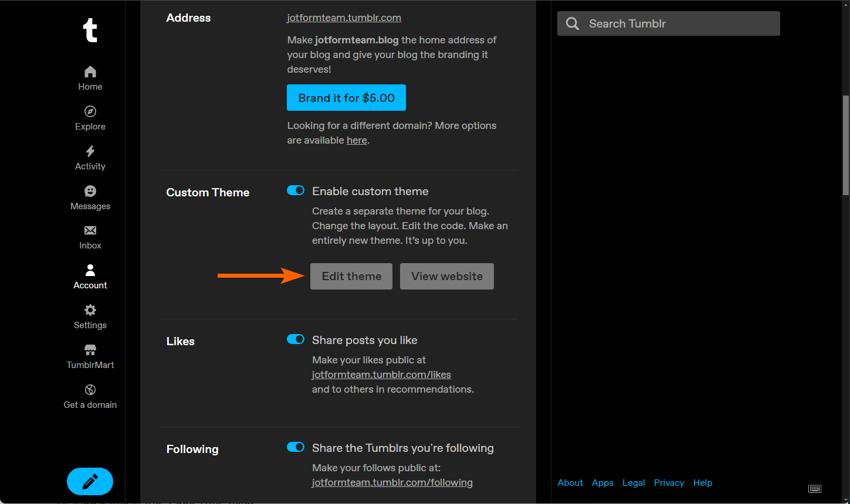The image size is (850, 504).
Task: Toggle Enable custom theme switch
Action: coord(296,190)
